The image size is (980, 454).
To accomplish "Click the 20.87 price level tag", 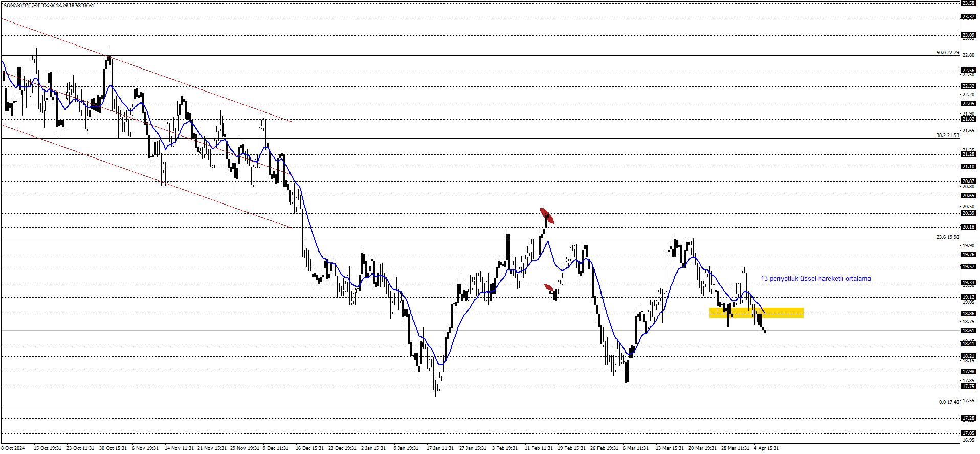I will (968, 181).
